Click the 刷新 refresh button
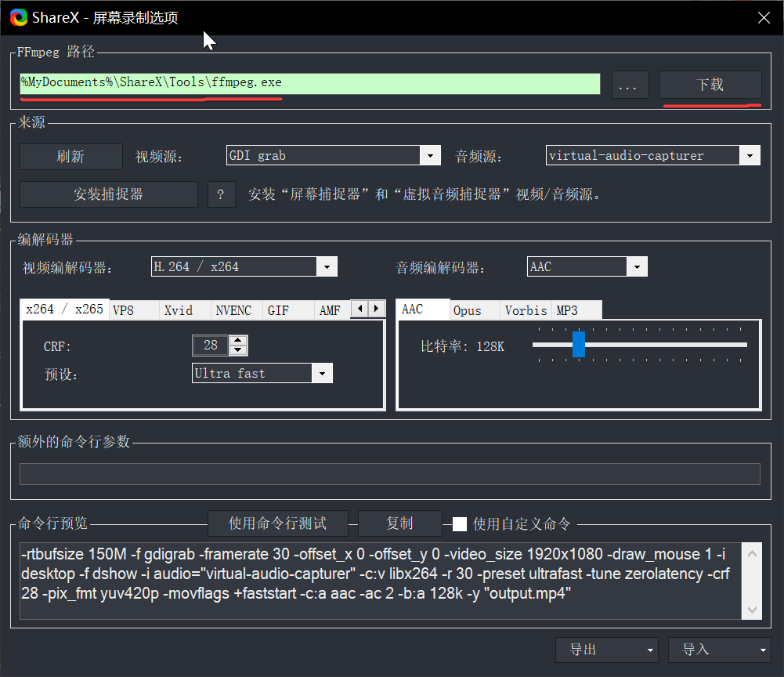This screenshot has height=677, width=784. click(x=71, y=157)
